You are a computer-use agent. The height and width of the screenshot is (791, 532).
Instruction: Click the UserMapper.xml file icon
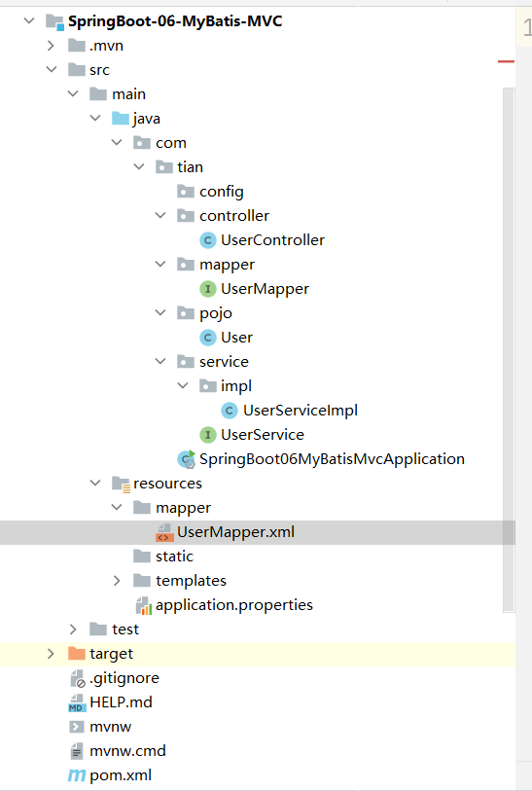tap(164, 533)
